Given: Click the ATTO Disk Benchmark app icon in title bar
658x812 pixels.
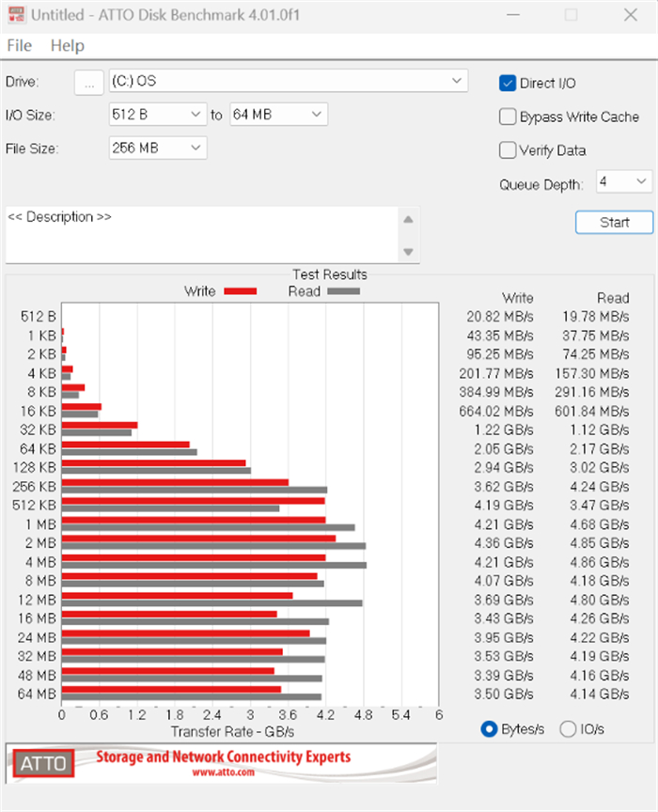Looking at the screenshot, I should click(x=16, y=14).
